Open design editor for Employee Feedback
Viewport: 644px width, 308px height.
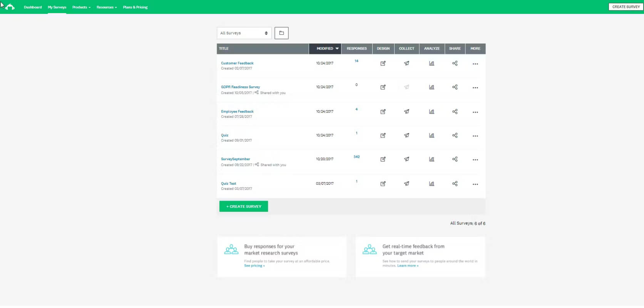[x=383, y=112]
